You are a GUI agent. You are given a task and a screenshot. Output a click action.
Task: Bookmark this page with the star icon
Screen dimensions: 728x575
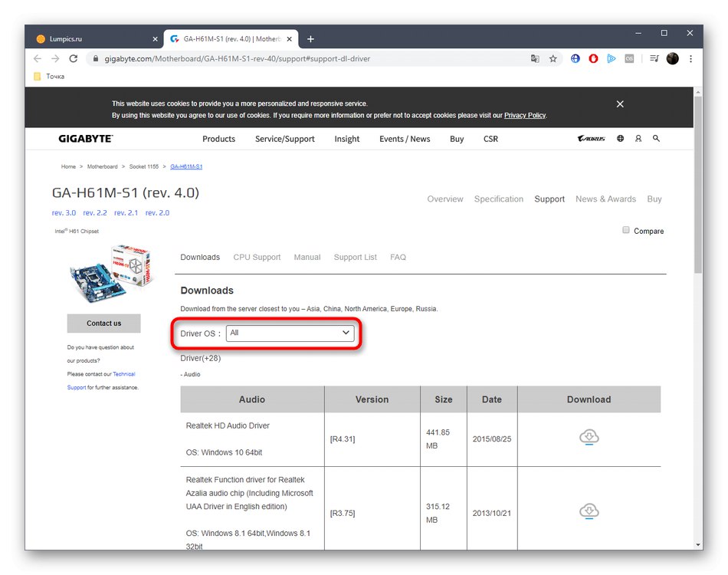coord(553,58)
